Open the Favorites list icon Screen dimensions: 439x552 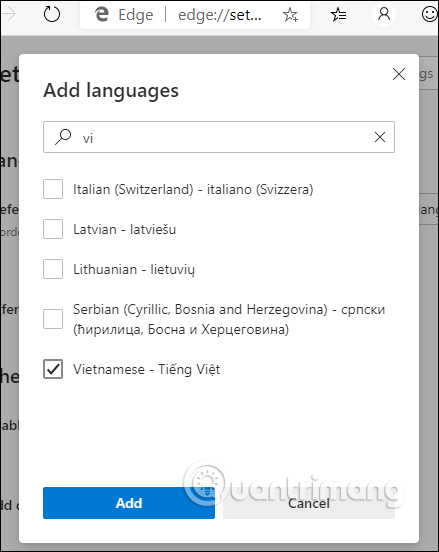(338, 15)
